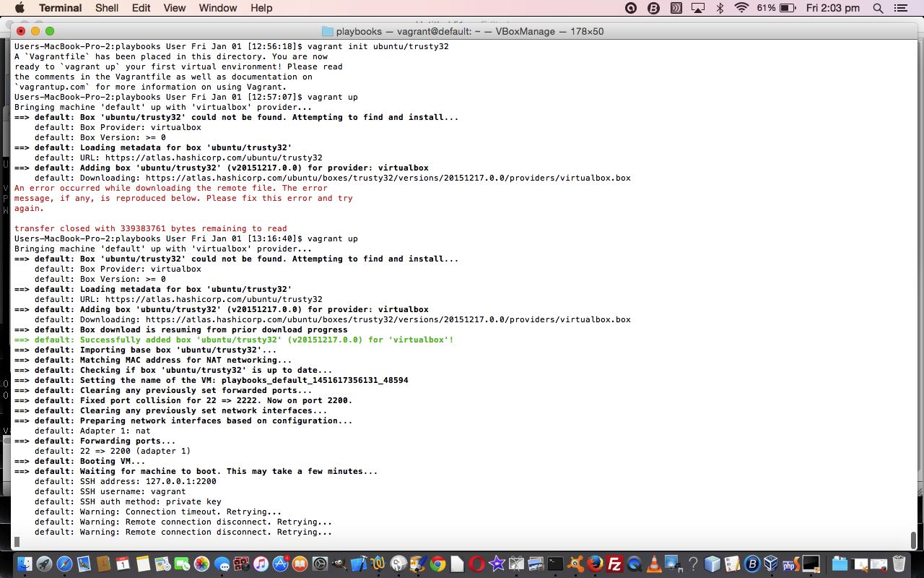
Task: Click 'Fixed port collision for 22 => 2222' line
Action: [183, 400]
